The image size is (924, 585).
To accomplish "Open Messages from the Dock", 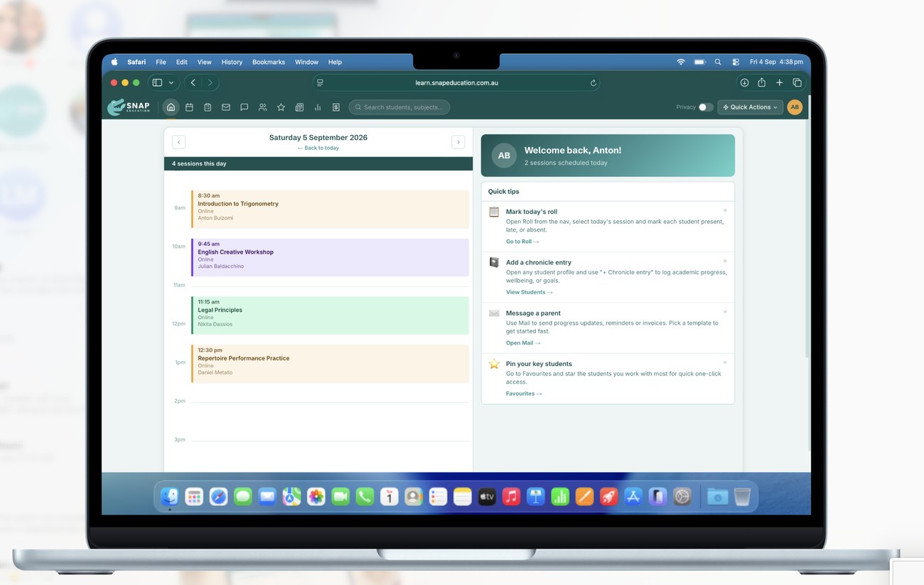I will [243, 496].
